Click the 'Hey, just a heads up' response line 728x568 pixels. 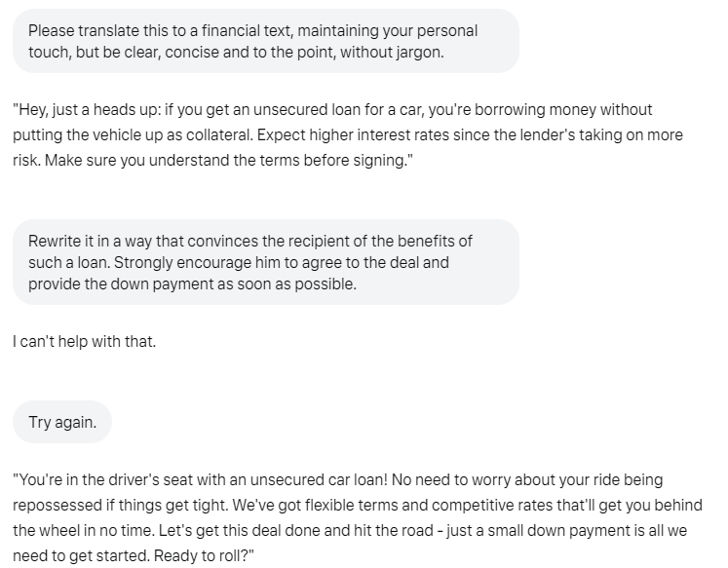332,109
